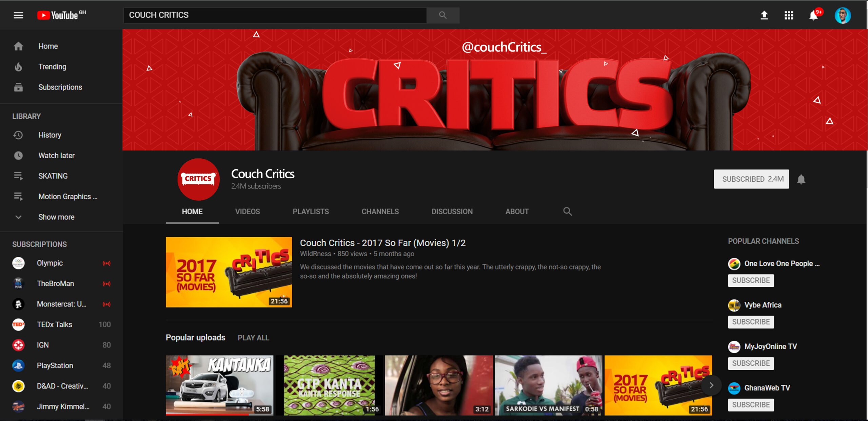
Task: Search within channel using magnifier icon
Action: pyautogui.click(x=567, y=212)
